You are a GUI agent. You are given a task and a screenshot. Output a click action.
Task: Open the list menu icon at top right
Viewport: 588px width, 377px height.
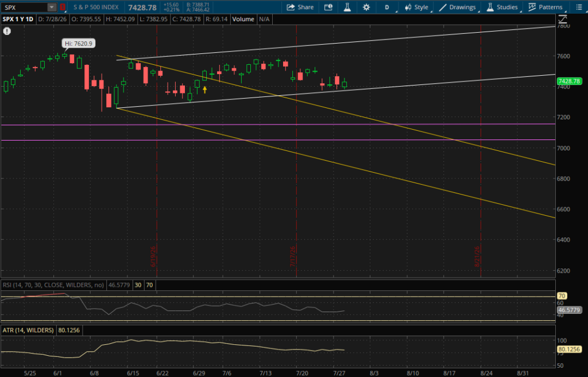pos(579,7)
